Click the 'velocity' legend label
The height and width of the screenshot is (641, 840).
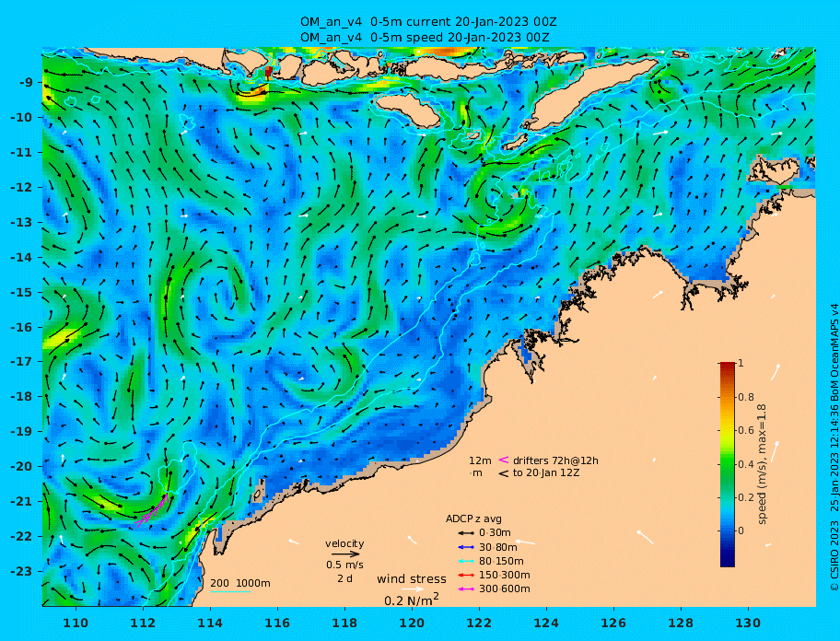[x=344, y=544]
